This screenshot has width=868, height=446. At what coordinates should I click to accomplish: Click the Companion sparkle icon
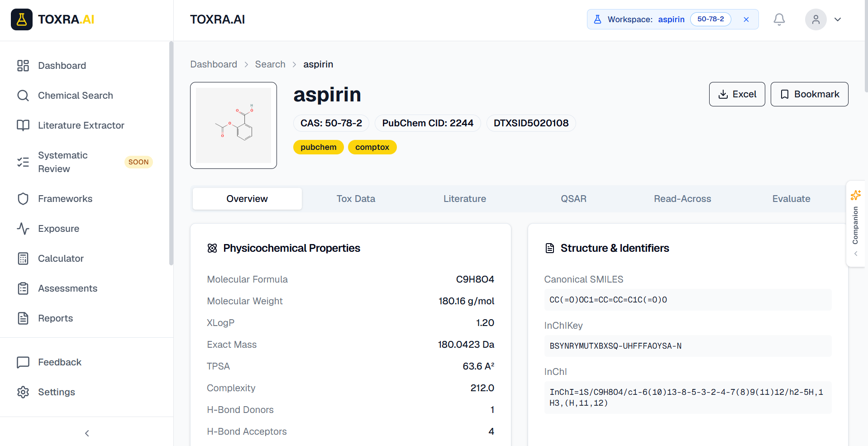855,195
